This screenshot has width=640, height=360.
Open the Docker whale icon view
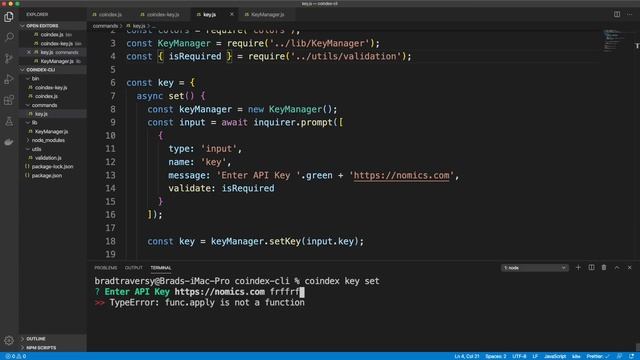tap(9, 142)
